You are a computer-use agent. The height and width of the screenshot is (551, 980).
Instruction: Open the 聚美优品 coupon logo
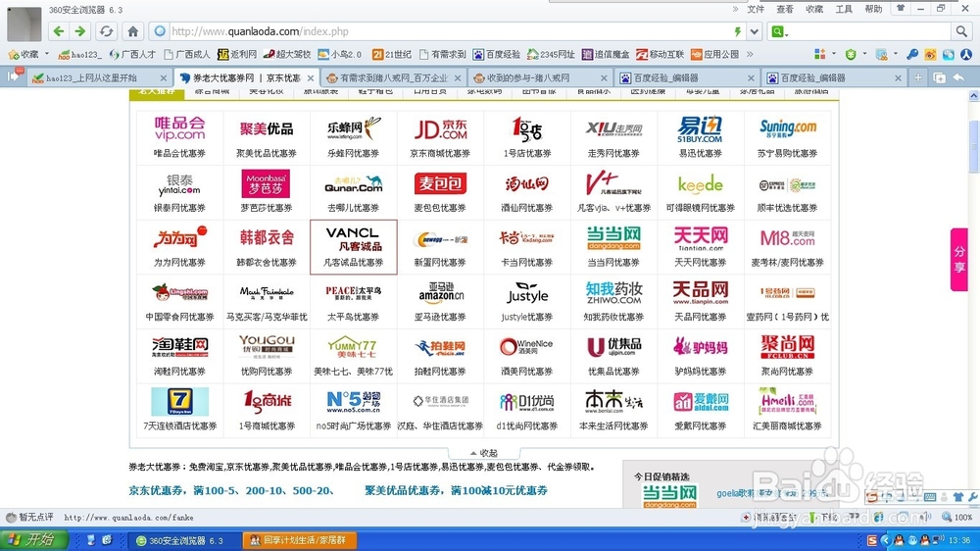coord(267,128)
